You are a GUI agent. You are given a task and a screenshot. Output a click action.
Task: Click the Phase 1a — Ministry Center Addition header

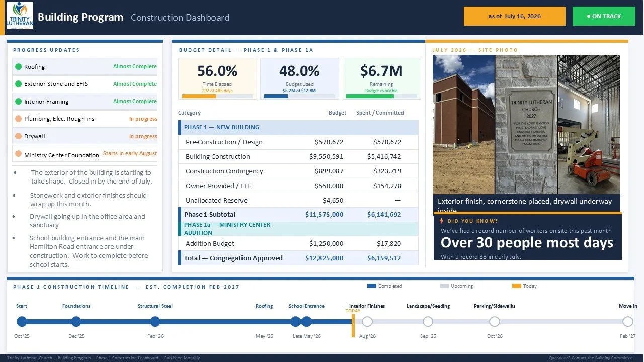coord(298,229)
